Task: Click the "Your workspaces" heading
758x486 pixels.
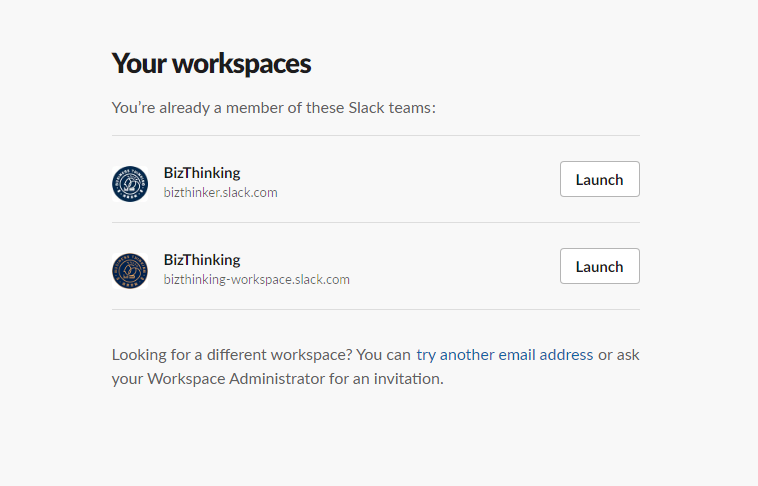Action: click(x=211, y=64)
